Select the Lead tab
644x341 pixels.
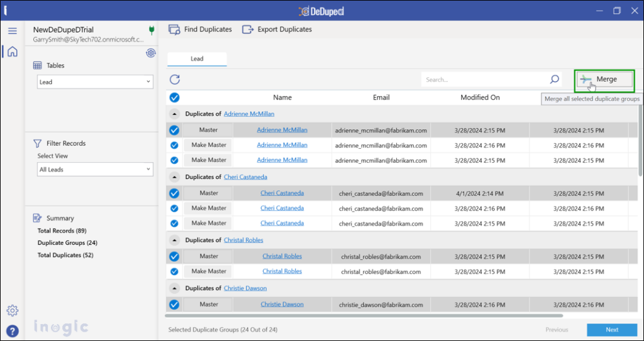coord(197,59)
